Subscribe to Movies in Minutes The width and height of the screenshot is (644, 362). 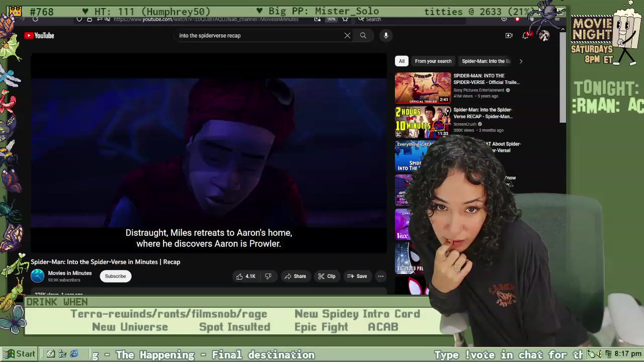pos(115,276)
